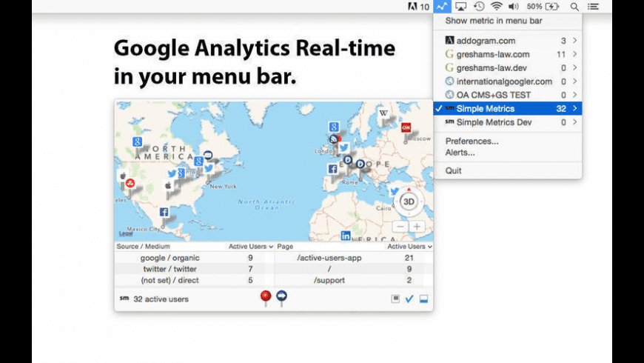Click the sm logo beside 32 active users

[x=124, y=299]
